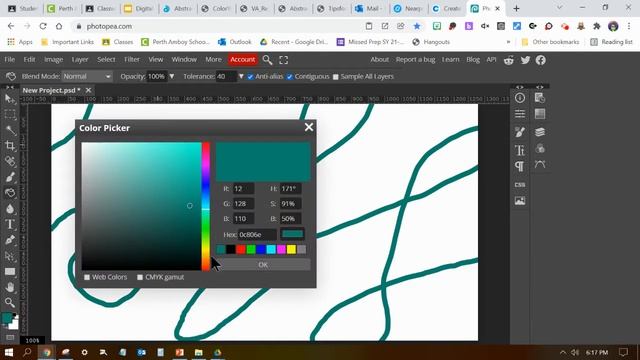Close the Color Picker dialog

coord(309,127)
